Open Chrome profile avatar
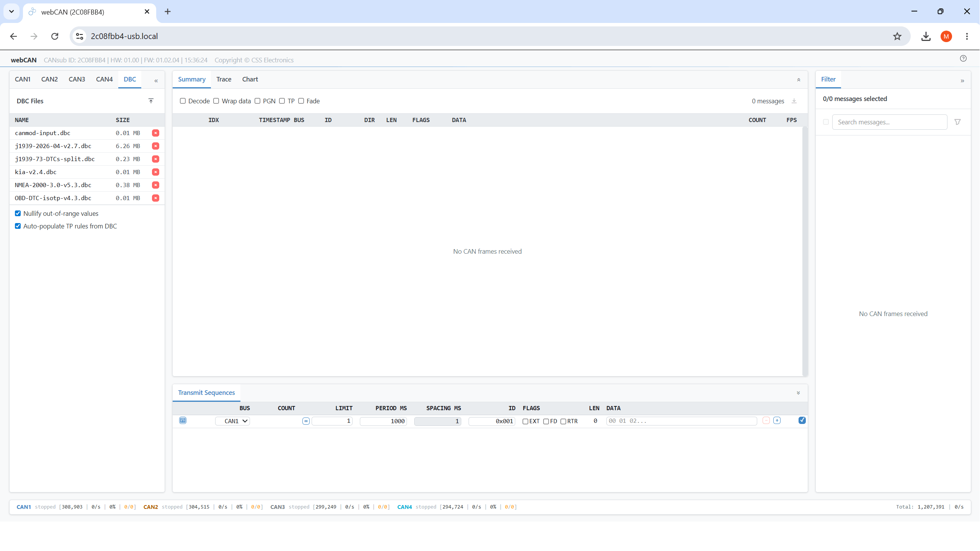Screen dimensions: 980x551 point(946,36)
